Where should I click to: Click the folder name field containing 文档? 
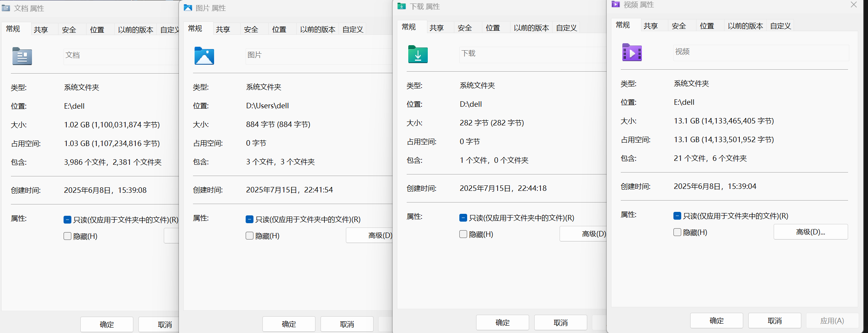[x=121, y=56]
